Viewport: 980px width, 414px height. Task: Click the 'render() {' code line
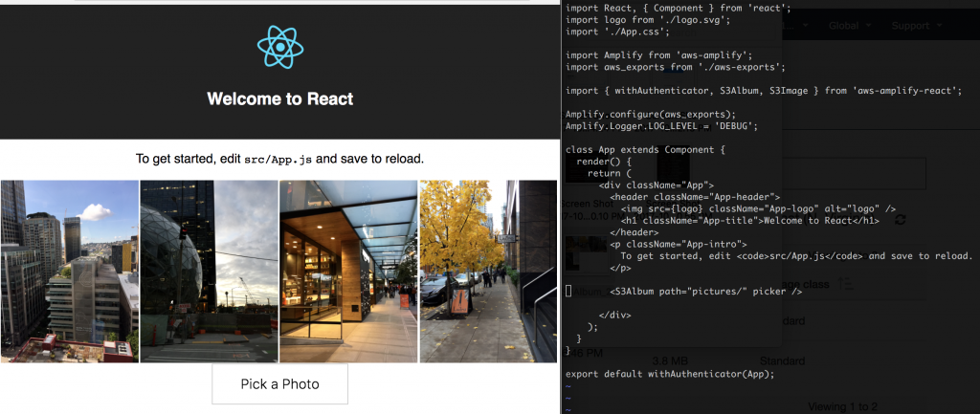(605, 162)
